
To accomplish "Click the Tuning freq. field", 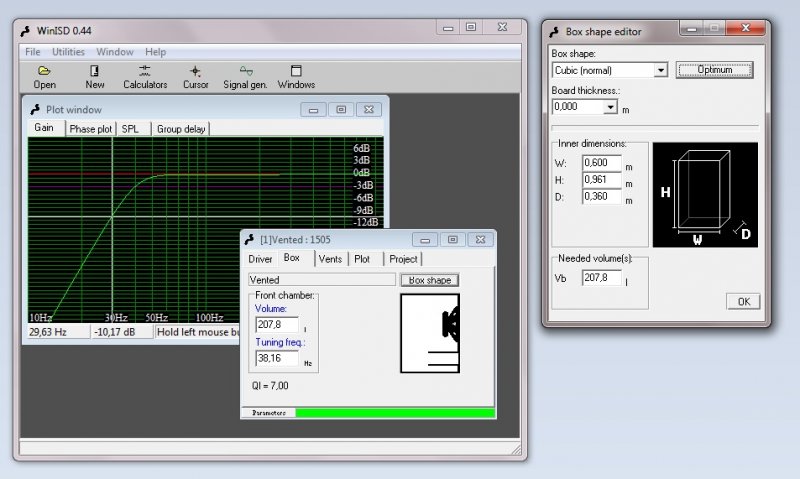I will tap(277, 358).
